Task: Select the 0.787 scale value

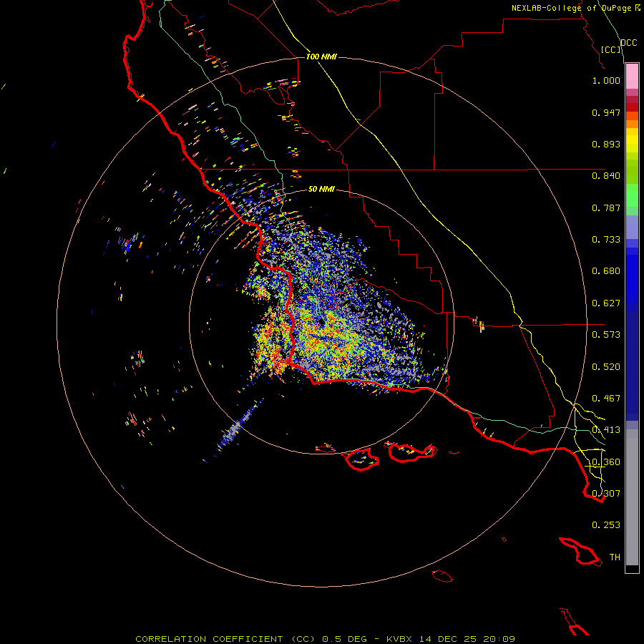Action: pyautogui.click(x=606, y=208)
